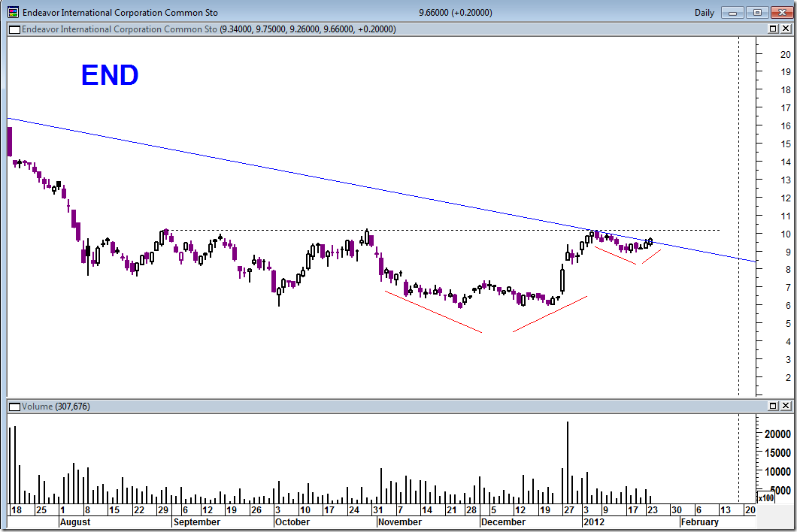Click the last candlestick near January 23
Screen dimensions: 797x532
coord(650,242)
